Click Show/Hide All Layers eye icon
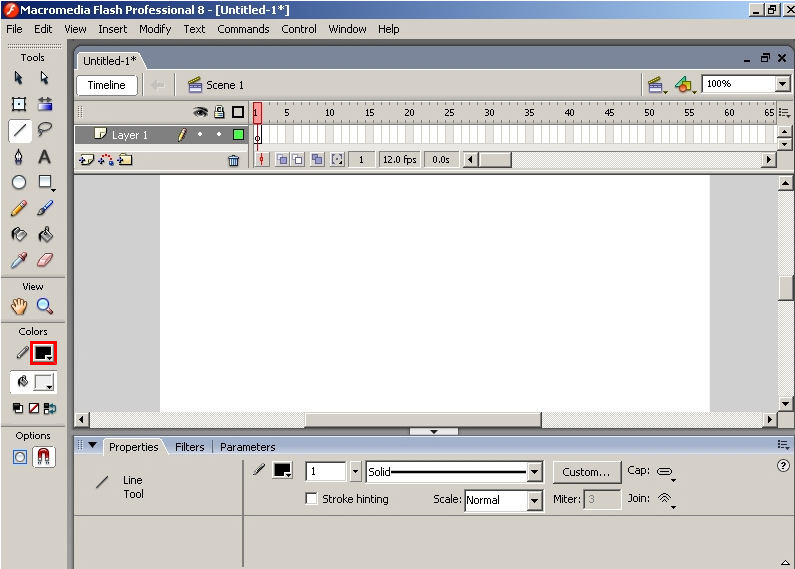 click(x=200, y=112)
